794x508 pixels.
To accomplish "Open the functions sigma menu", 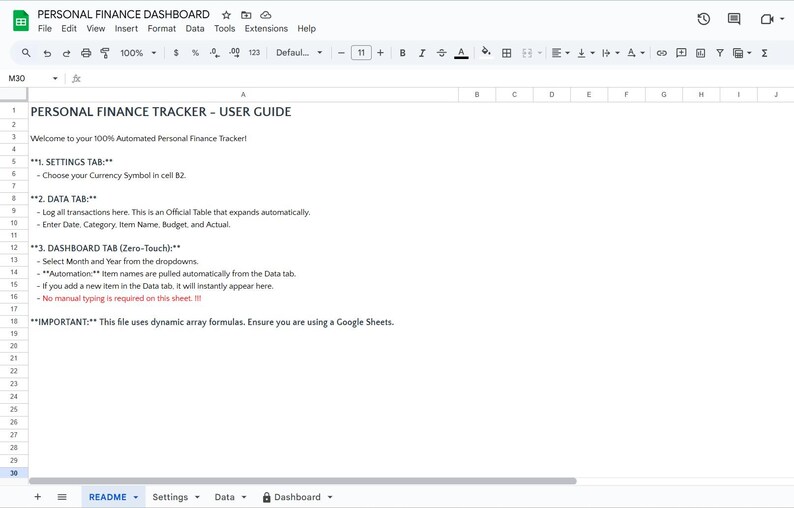I will [764, 53].
